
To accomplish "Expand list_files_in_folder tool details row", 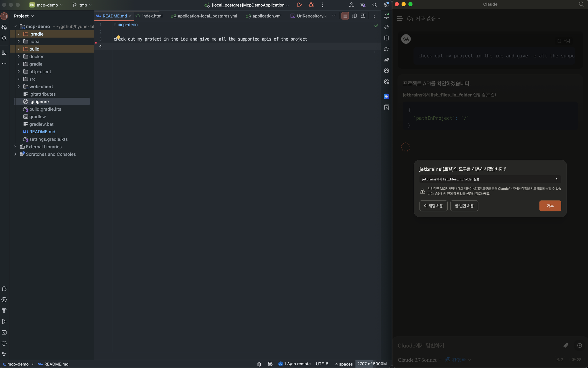I will (490, 179).
